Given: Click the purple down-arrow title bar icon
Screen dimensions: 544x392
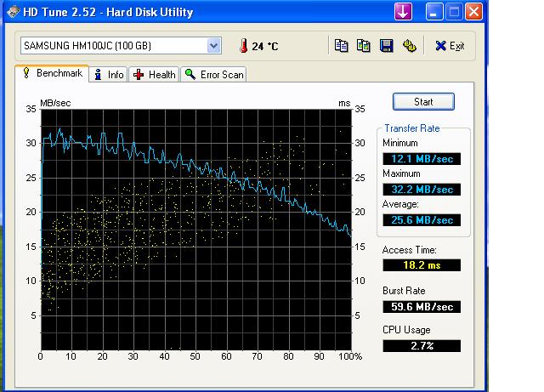Looking at the screenshot, I should point(403,11).
